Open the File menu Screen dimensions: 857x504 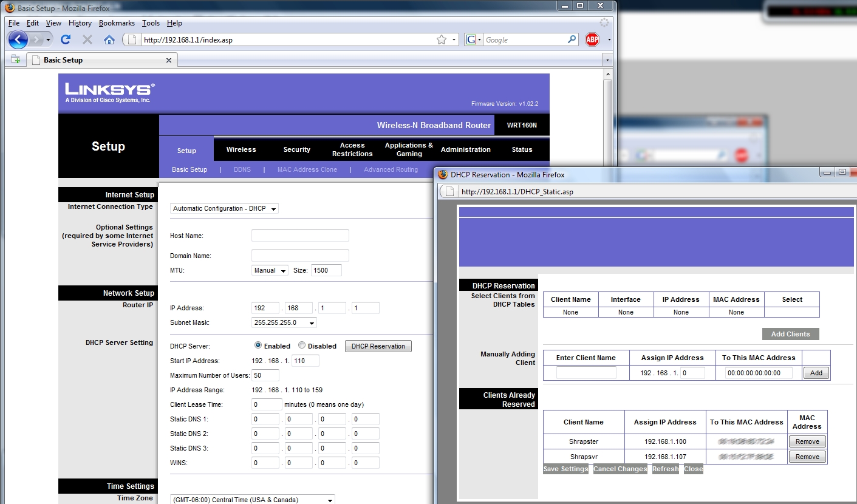[x=14, y=23]
